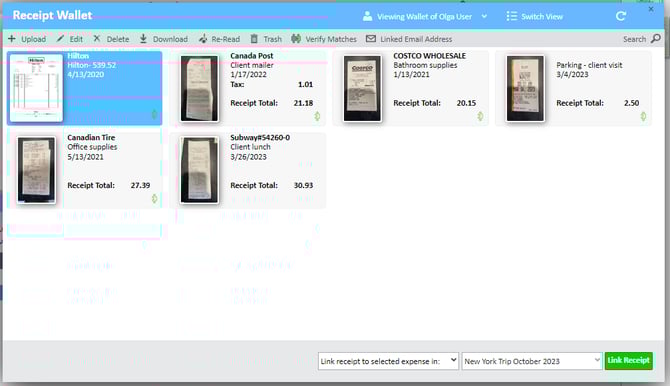Select 'COSTCO WHOLESALE' title text

click(x=429, y=56)
